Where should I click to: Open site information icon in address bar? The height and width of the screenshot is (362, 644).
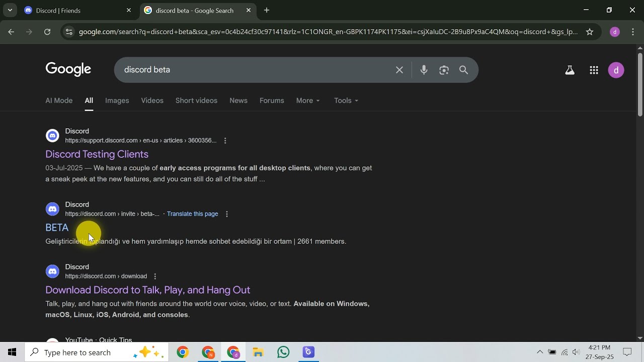pos(69,32)
